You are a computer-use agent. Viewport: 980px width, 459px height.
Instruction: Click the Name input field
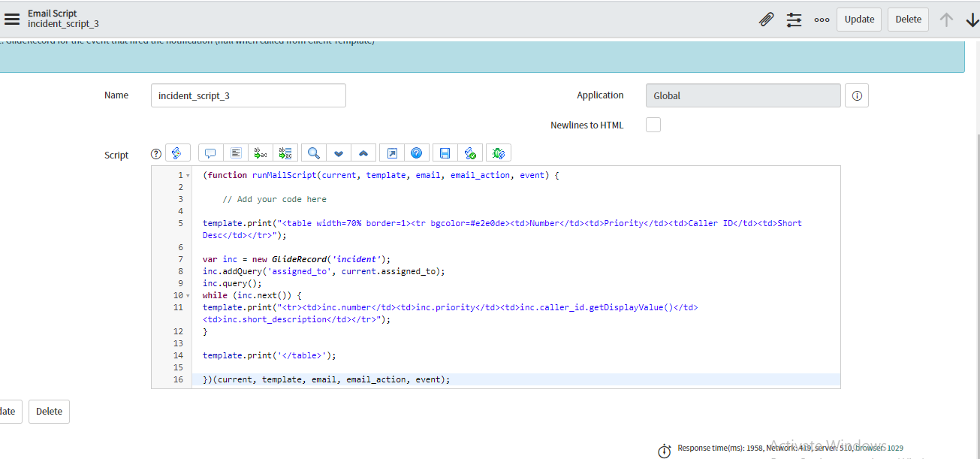point(248,95)
